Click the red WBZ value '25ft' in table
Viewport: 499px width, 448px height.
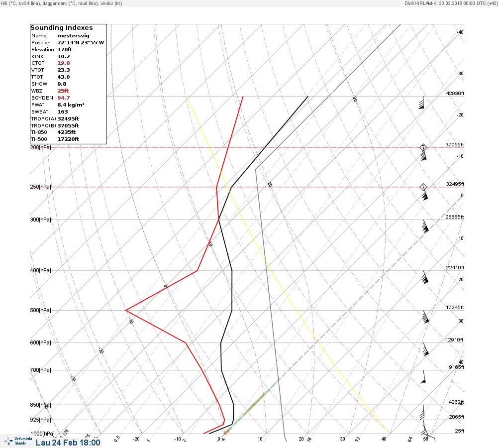click(x=63, y=91)
